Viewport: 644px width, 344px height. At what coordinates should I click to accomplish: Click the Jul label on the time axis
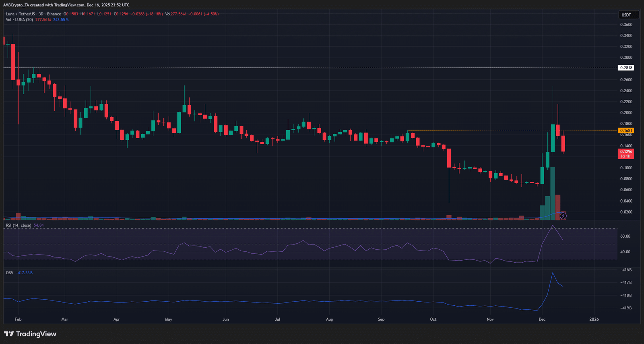[x=277, y=319]
